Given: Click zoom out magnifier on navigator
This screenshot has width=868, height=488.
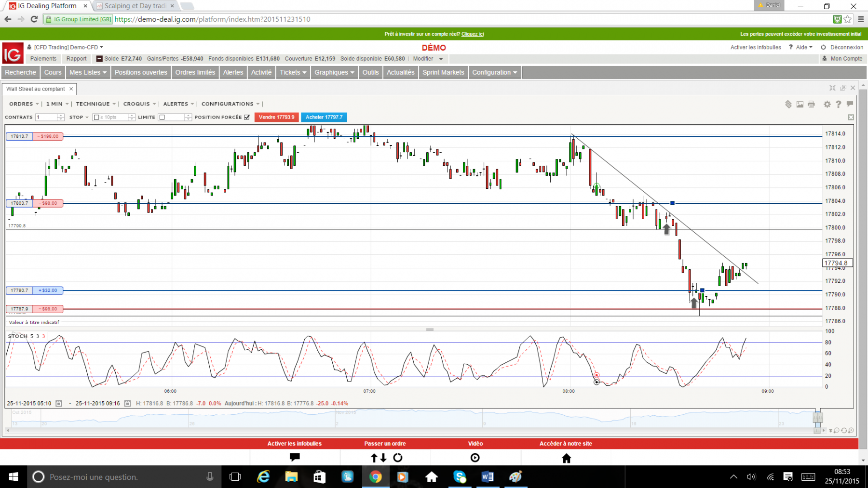Looking at the screenshot, I should (x=837, y=430).
